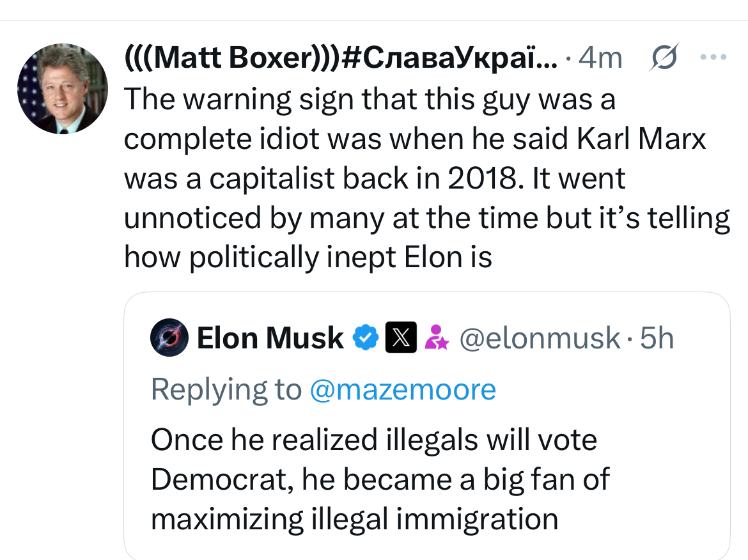Image resolution: width=748 pixels, height=560 pixels.
Task: Click the Elon Musk display name
Action: click(270, 338)
